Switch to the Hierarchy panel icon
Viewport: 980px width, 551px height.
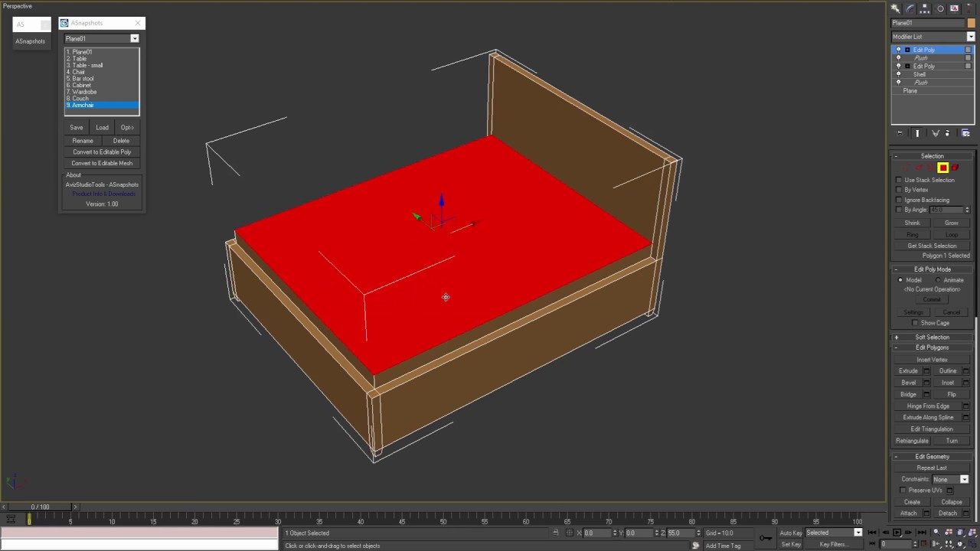(x=925, y=8)
